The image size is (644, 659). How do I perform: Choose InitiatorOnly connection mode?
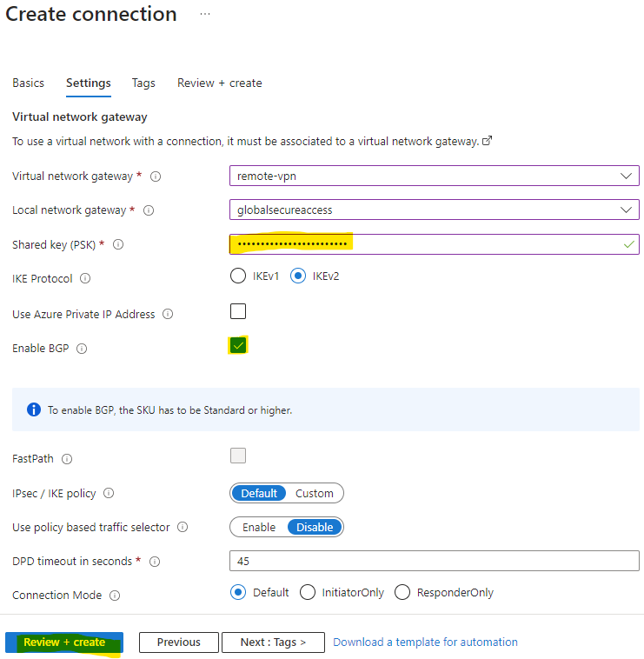tap(308, 592)
